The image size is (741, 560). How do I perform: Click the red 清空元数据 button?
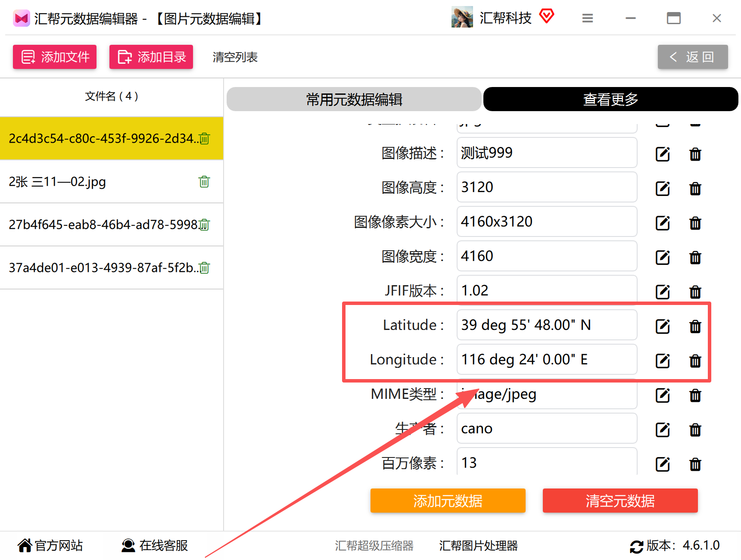pos(620,501)
